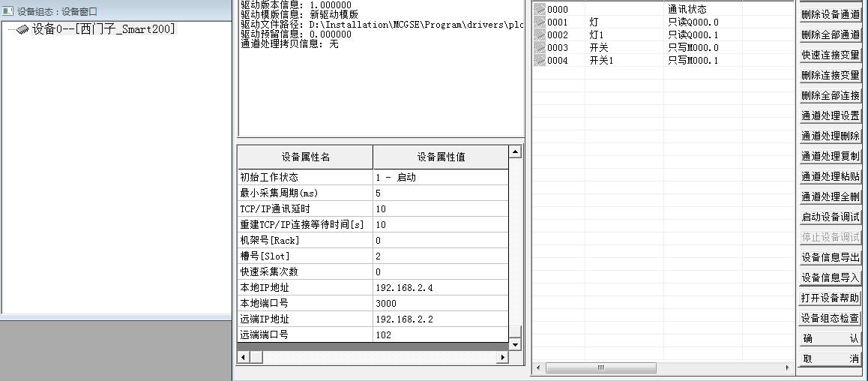Screen dimensions: 868x381
Task: Click the 设备组态 window title icon
Action: [7, 11]
